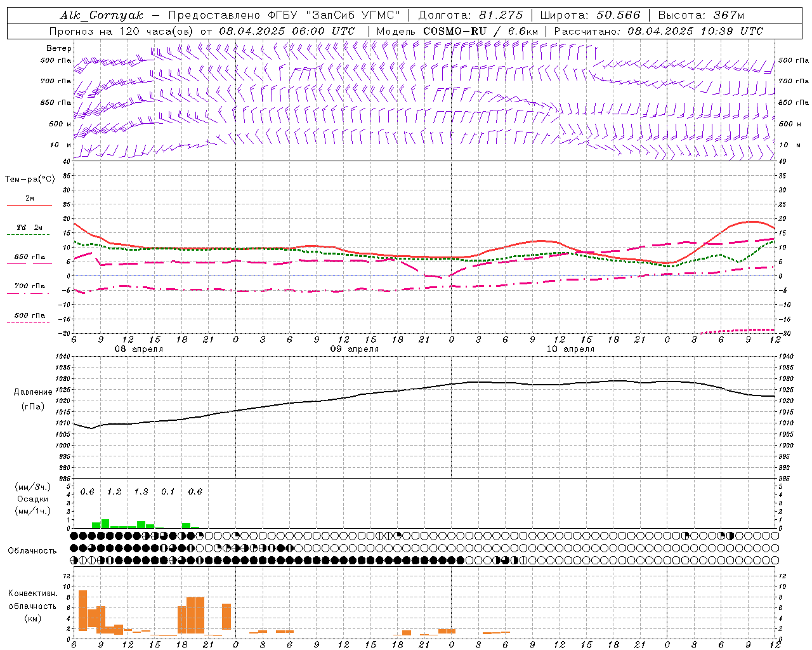Click the "Осадки" precipitation label
This screenshot has width=812, height=650.
pos(32,499)
